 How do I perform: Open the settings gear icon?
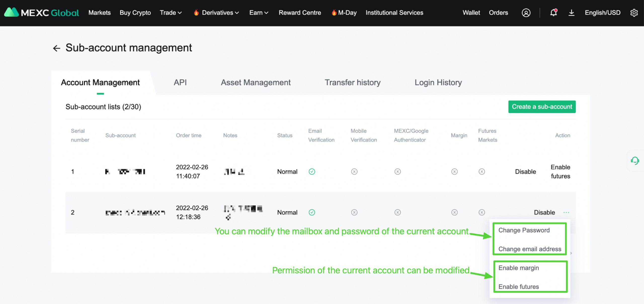(x=634, y=13)
